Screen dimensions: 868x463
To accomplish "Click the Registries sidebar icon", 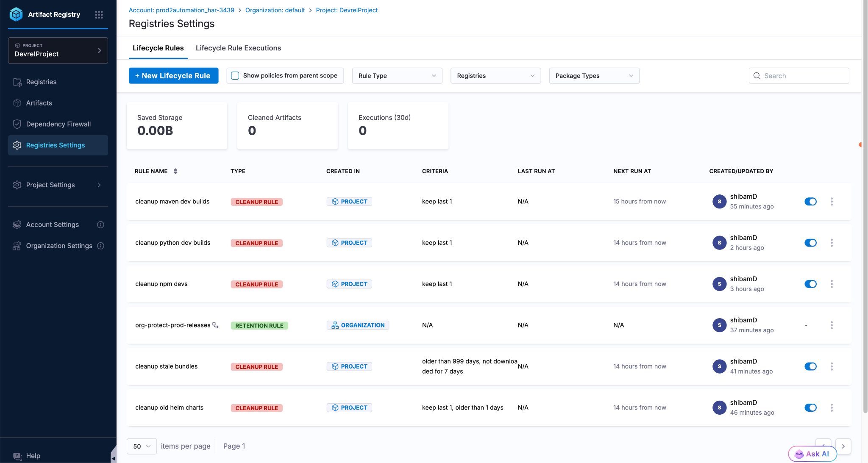I will 17,82.
